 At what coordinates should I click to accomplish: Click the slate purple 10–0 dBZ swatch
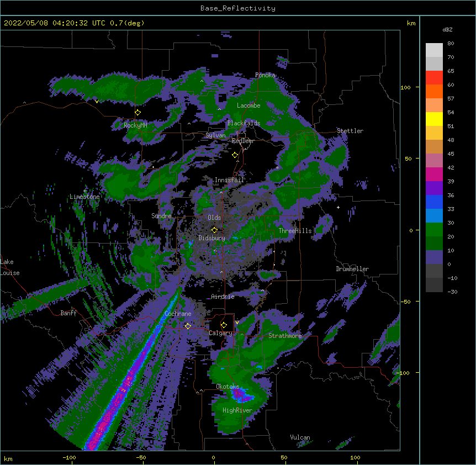click(x=434, y=257)
